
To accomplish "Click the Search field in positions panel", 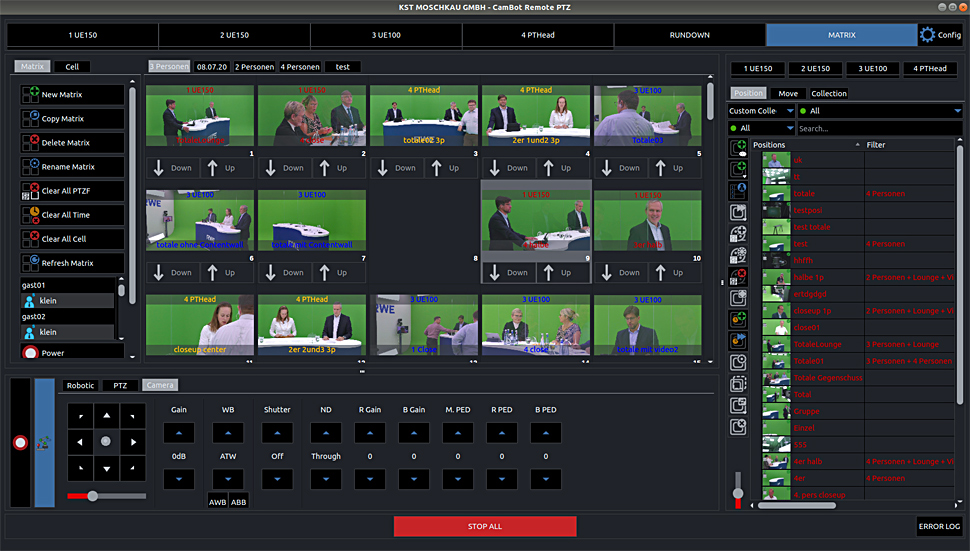I will [878, 129].
